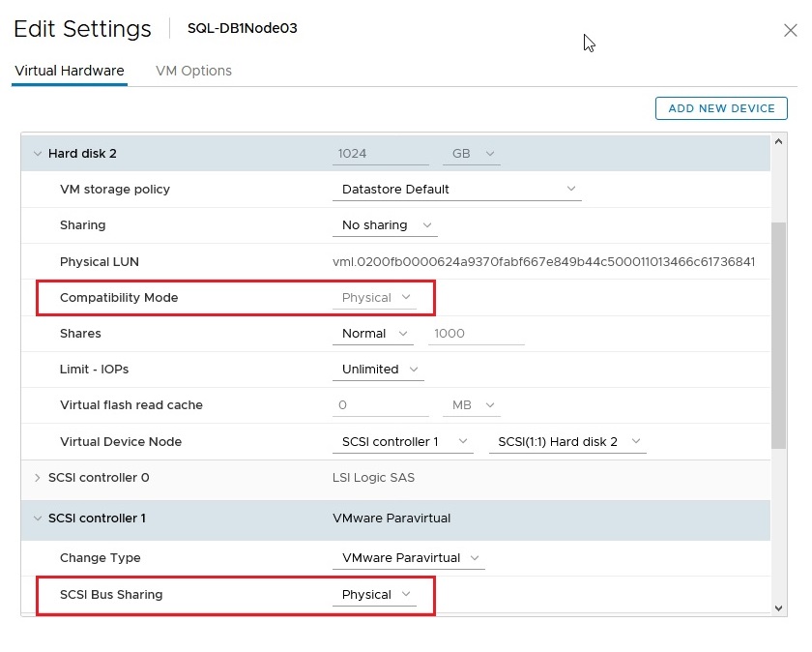Screen dimensions: 812x652
Task: Click the Shares value field showing 1000
Action: click(x=477, y=334)
